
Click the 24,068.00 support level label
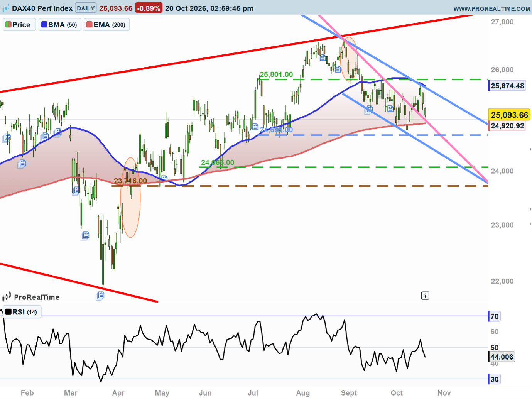(218, 162)
